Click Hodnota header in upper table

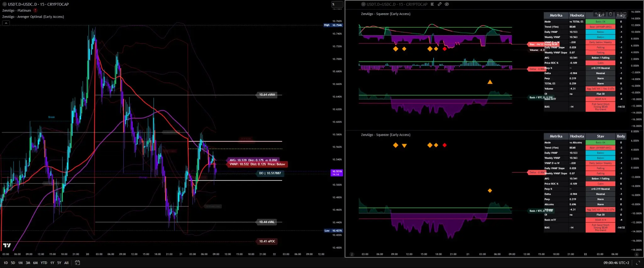pos(577,15)
